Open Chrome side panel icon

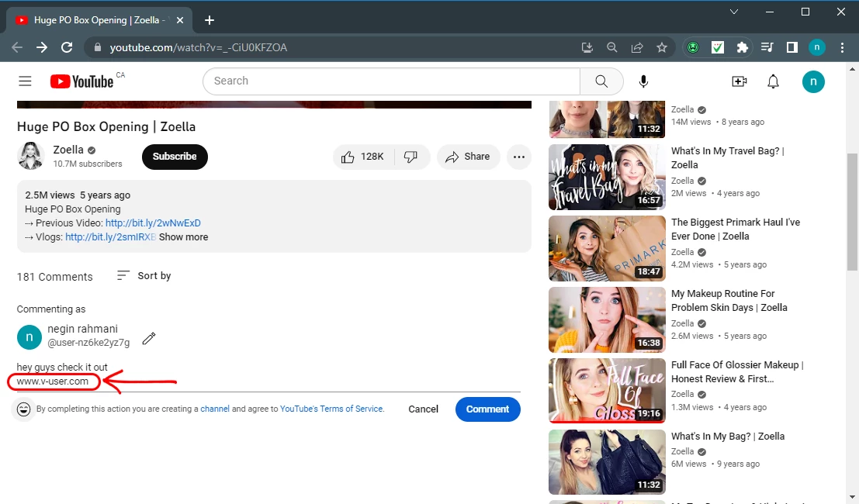point(792,47)
